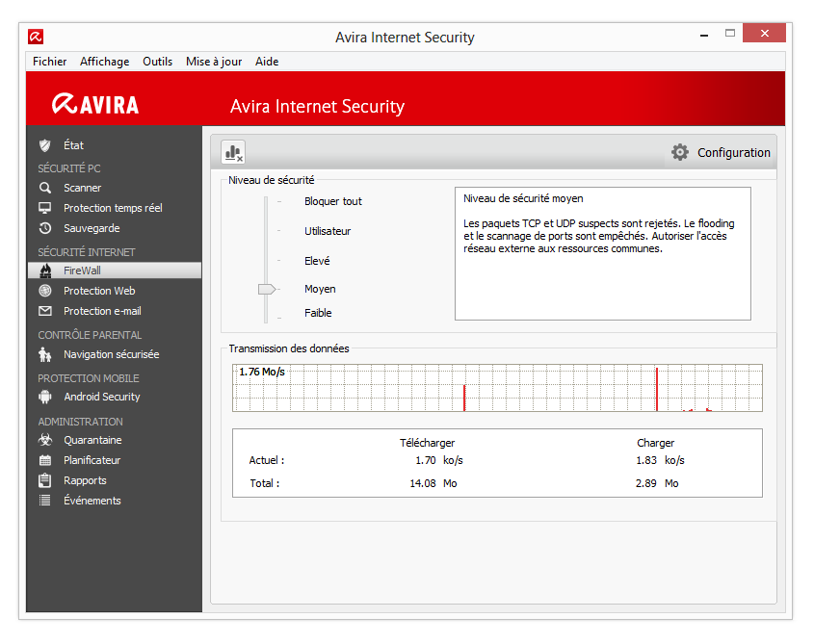This screenshot has width=814, height=644.
Task: Show the État overview page
Action: 71,145
